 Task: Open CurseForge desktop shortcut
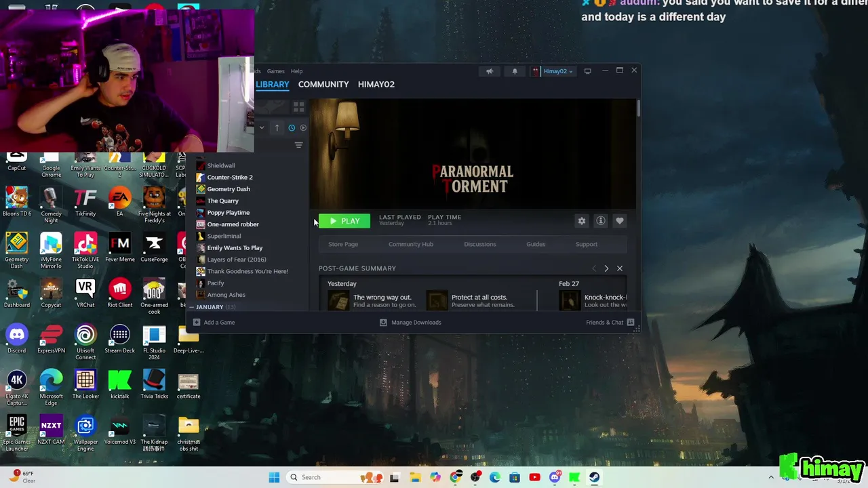[x=154, y=248]
